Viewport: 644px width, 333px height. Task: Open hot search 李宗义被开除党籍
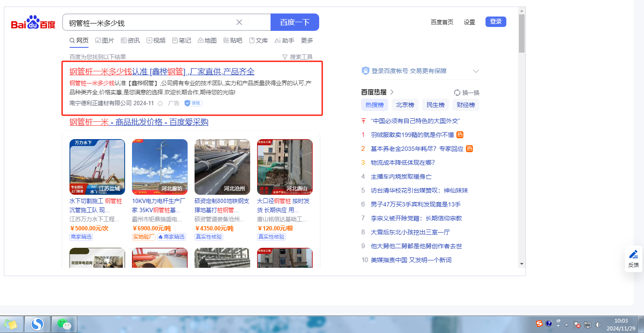pos(416,218)
